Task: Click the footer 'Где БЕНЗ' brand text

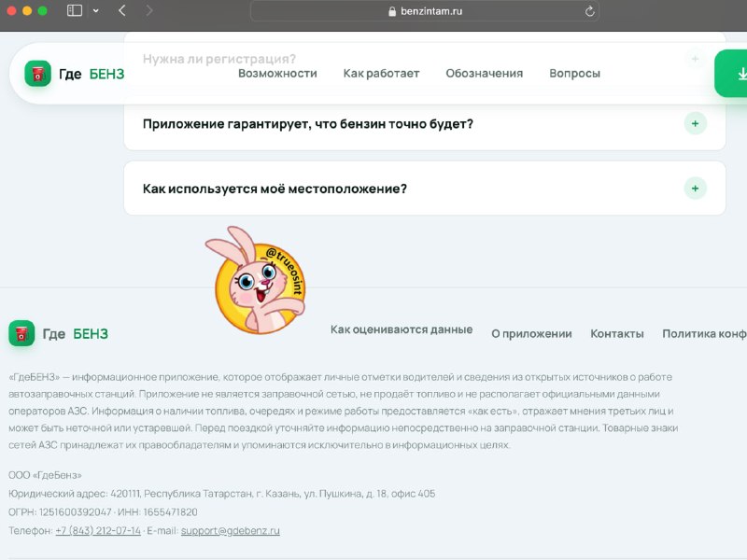Action: click(x=76, y=334)
